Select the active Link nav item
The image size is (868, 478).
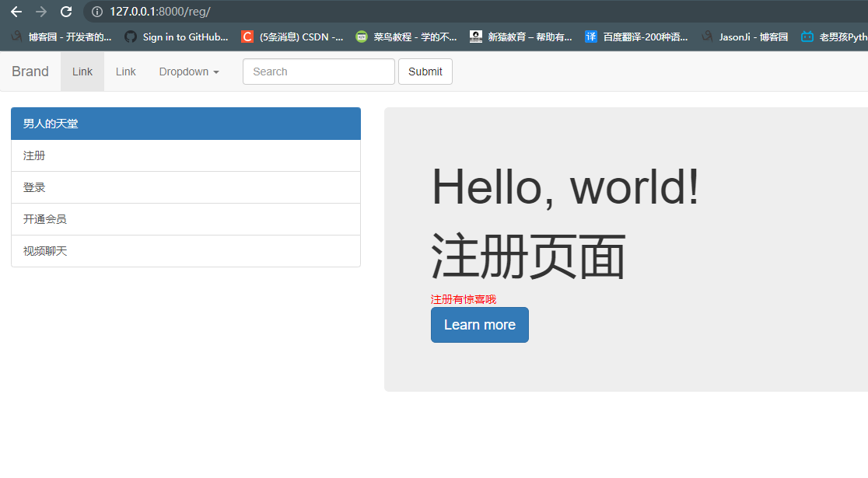pos(82,72)
